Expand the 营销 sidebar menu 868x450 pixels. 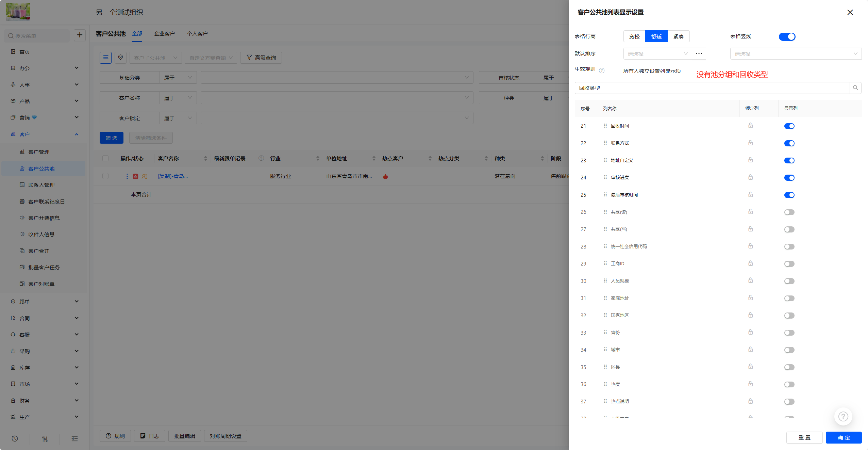tap(45, 117)
